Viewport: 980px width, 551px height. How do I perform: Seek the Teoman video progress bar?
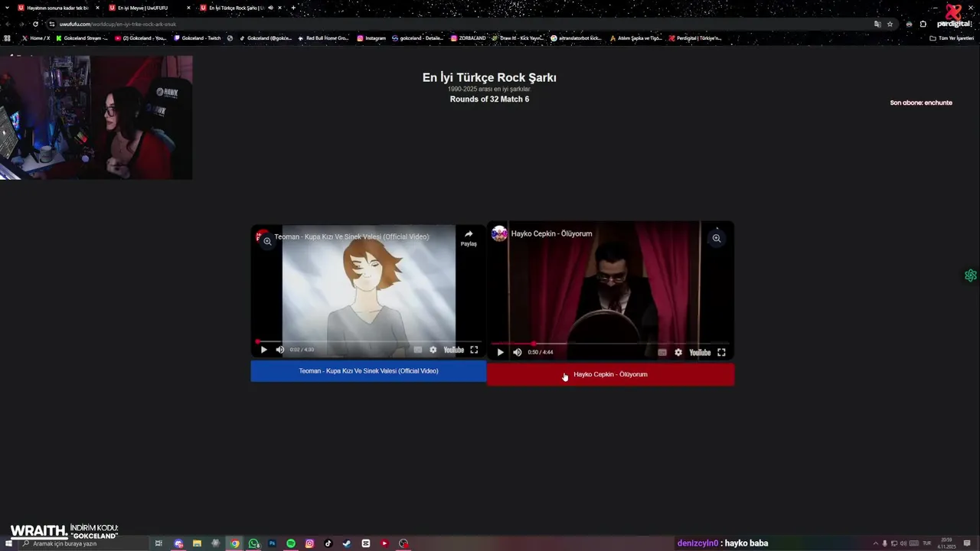click(x=368, y=341)
